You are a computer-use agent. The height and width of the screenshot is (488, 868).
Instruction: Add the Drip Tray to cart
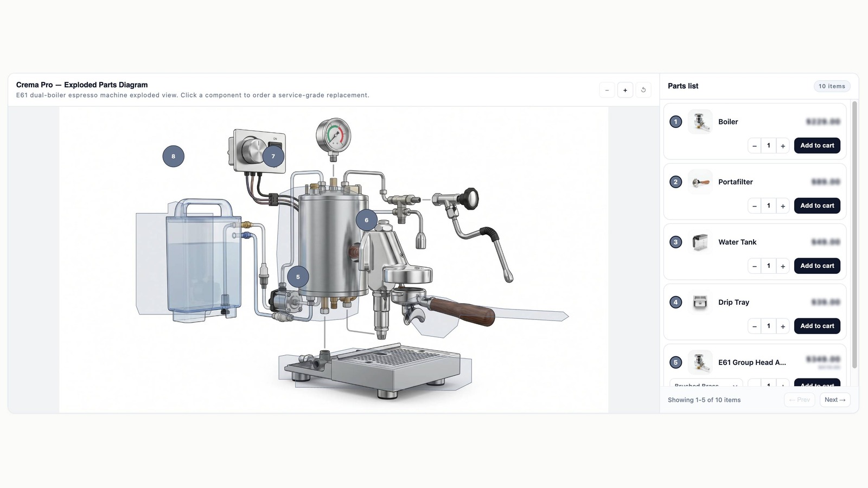pyautogui.click(x=817, y=326)
